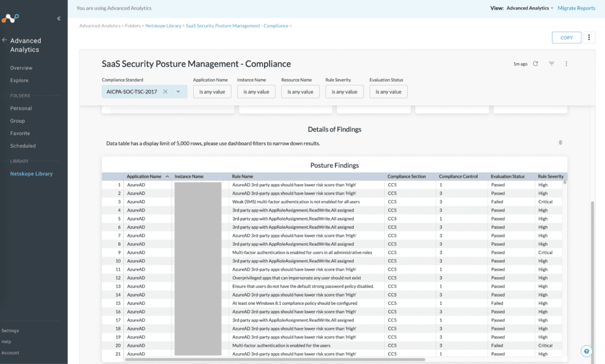The image size is (605, 364).
Task: Collapse the sidebar with double-chevron icon
Action: click(x=58, y=18)
